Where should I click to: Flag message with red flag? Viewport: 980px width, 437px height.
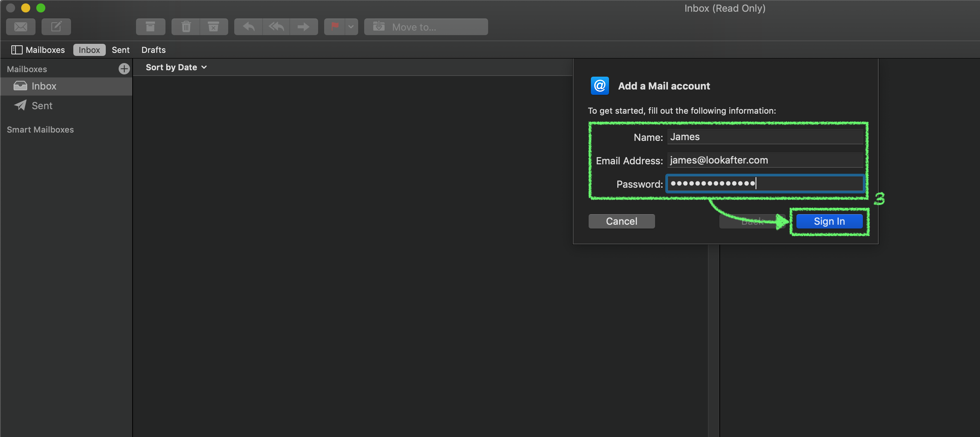pyautogui.click(x=334, y=26)
